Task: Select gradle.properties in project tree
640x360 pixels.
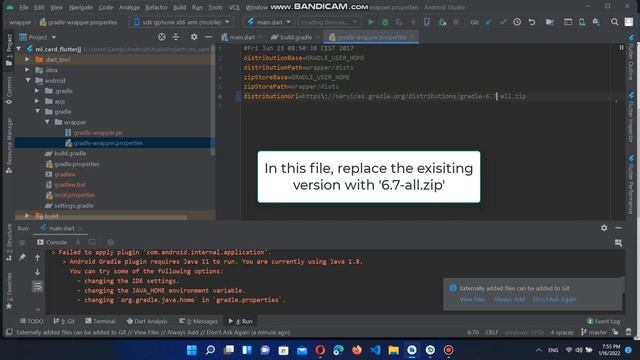Action: (77, 164)
